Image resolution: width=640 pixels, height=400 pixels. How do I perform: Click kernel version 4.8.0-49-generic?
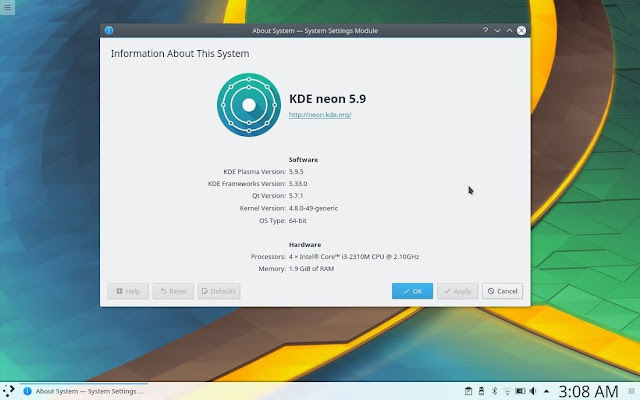(x=313, y=208)
